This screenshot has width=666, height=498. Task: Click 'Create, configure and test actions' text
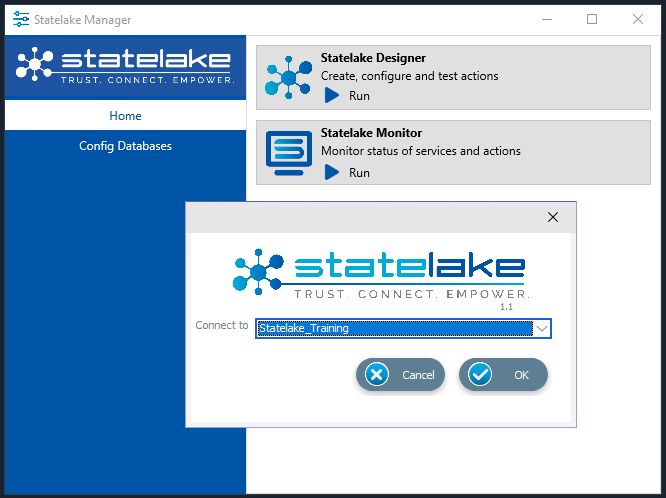point(409,76)
